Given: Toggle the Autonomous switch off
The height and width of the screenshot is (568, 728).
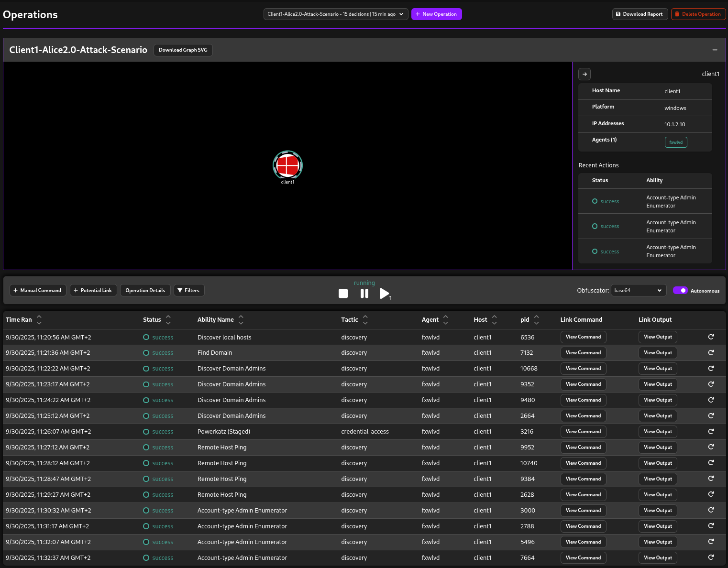Looking at the screenshot, I should pos(680,291).
